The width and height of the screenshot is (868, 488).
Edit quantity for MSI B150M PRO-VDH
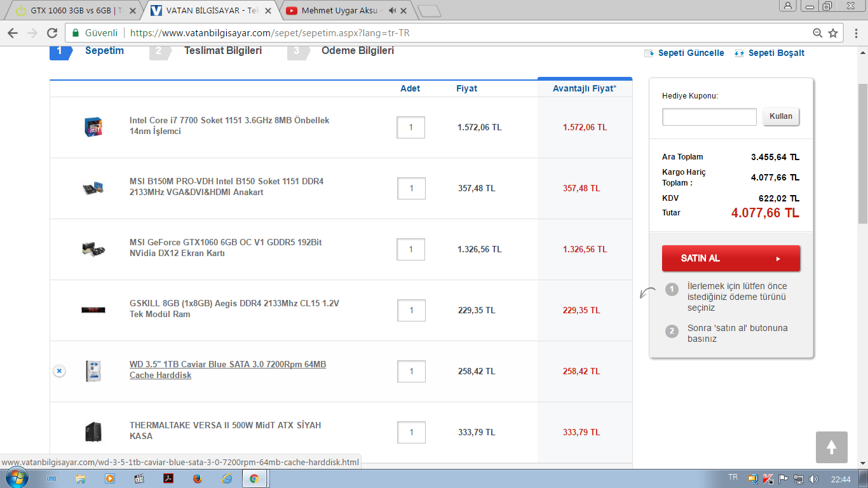tap(411, 188)
